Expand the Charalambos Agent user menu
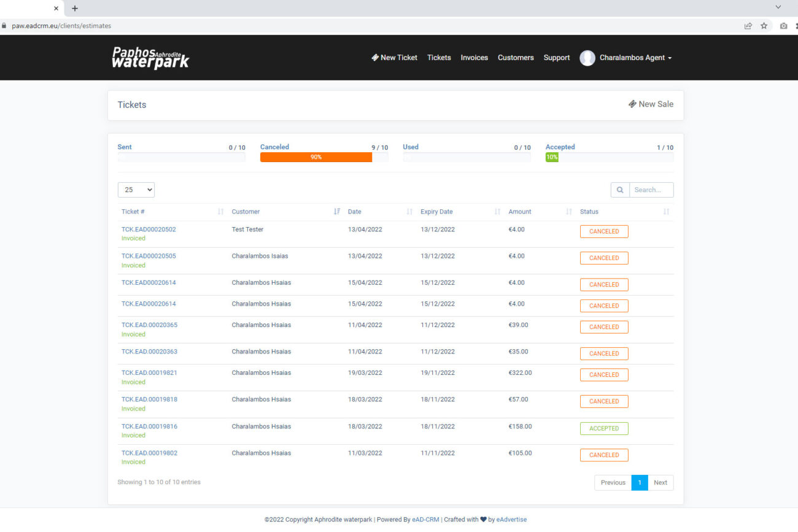The height and width of the screenshot is (532, 798). tap(635, 58)
